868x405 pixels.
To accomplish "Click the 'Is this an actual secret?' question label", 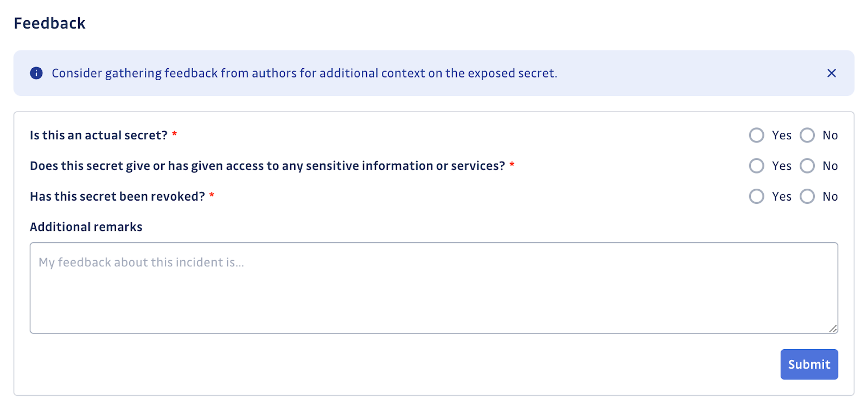I will [98, 135].
